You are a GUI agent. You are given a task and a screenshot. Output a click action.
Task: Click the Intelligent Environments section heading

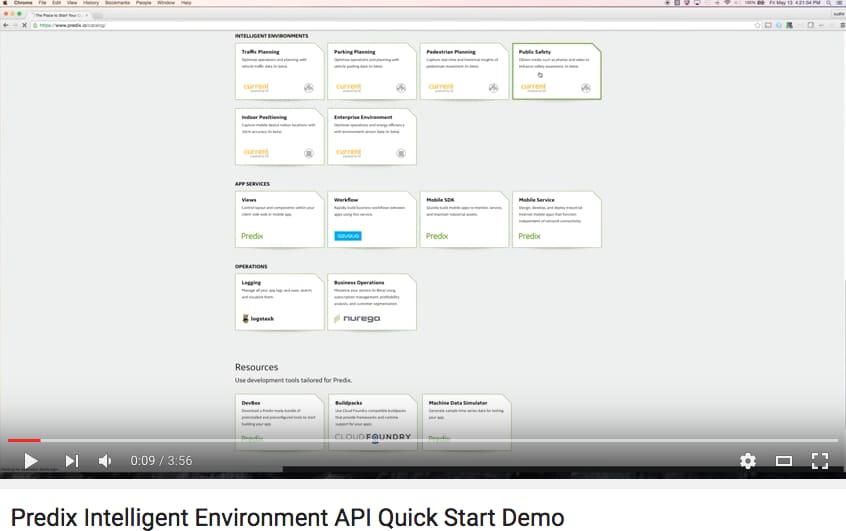271,36
